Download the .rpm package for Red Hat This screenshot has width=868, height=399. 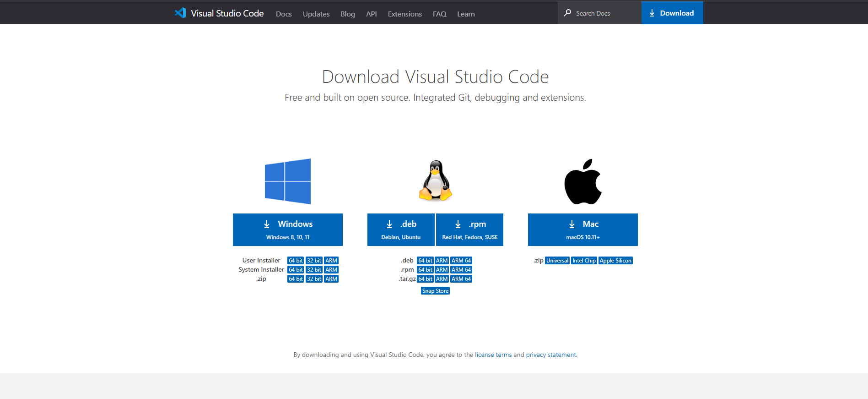point(470,230)
